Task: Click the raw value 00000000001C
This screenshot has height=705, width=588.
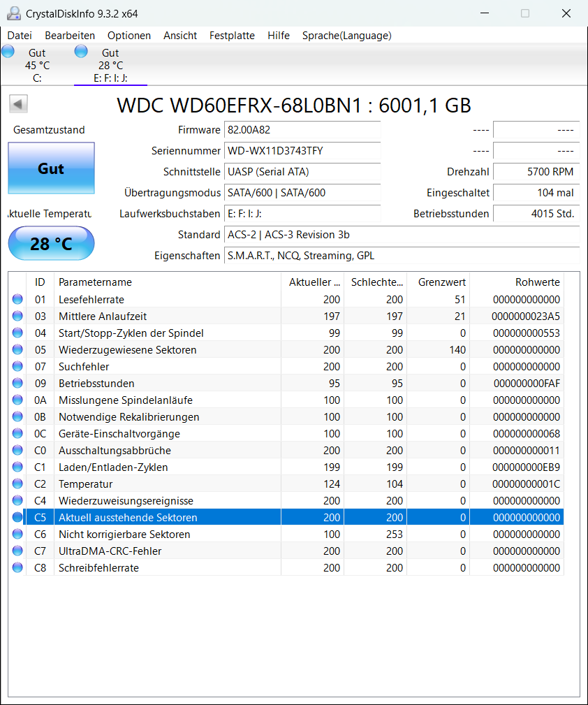Action: click(527, 484)
